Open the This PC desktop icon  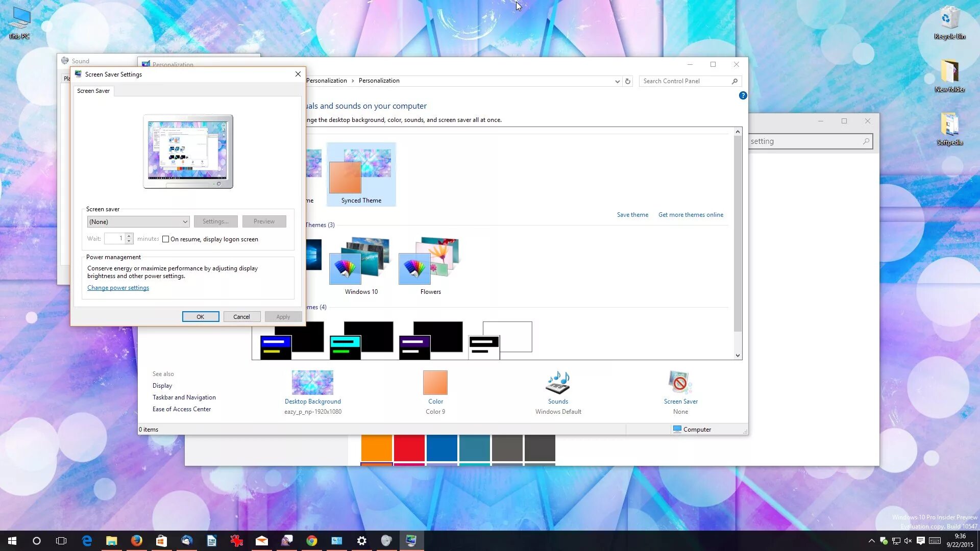coord(19,23)
